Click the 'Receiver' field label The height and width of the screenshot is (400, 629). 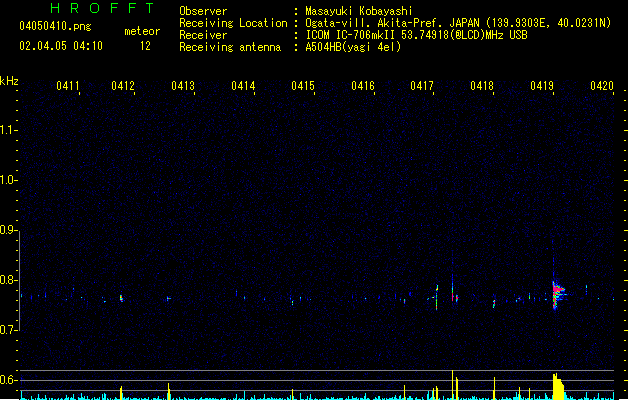[x=203, y=35]
